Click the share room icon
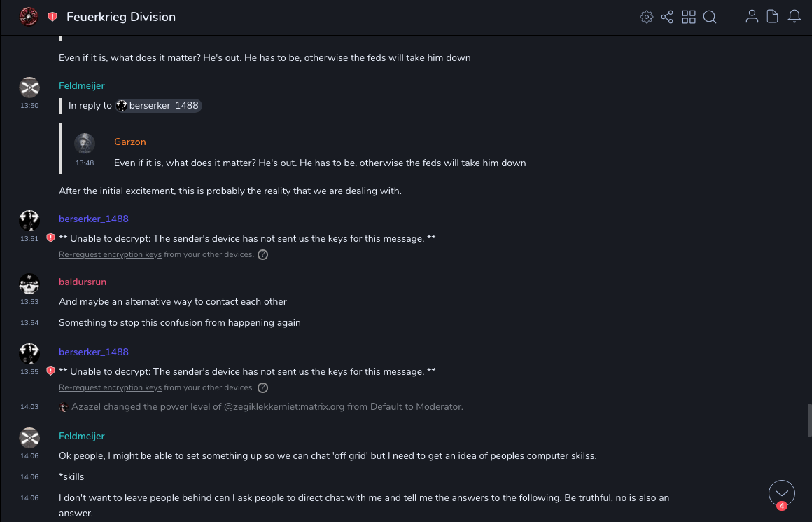Viewport: 812px width, 522px height. pyautogui.click(x=667, y=17)
